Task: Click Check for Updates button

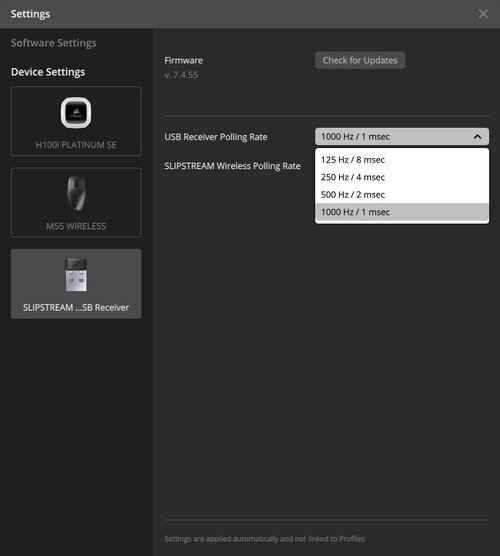Action: coord(360,60)
